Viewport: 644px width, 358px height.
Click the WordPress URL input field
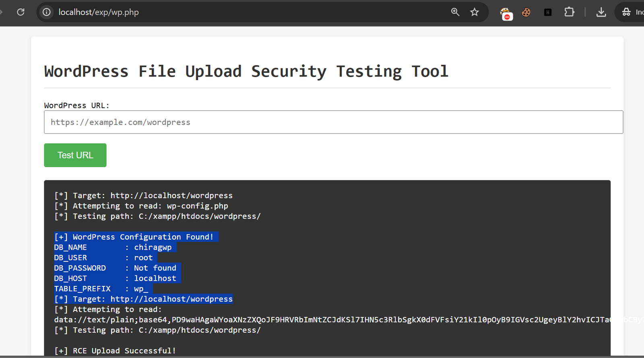tap(333, 122)
